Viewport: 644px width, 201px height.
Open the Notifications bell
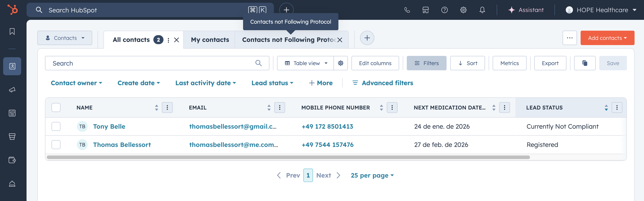482,10
